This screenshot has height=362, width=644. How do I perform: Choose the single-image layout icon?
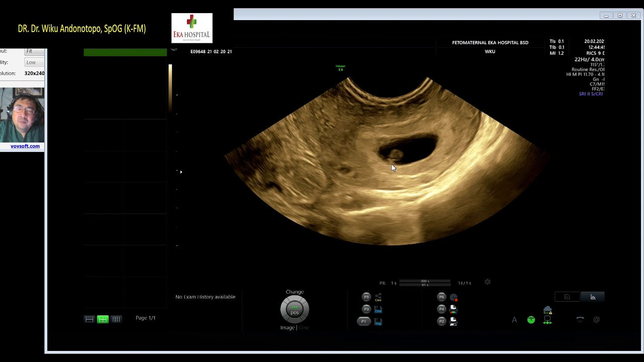(89, 319)
